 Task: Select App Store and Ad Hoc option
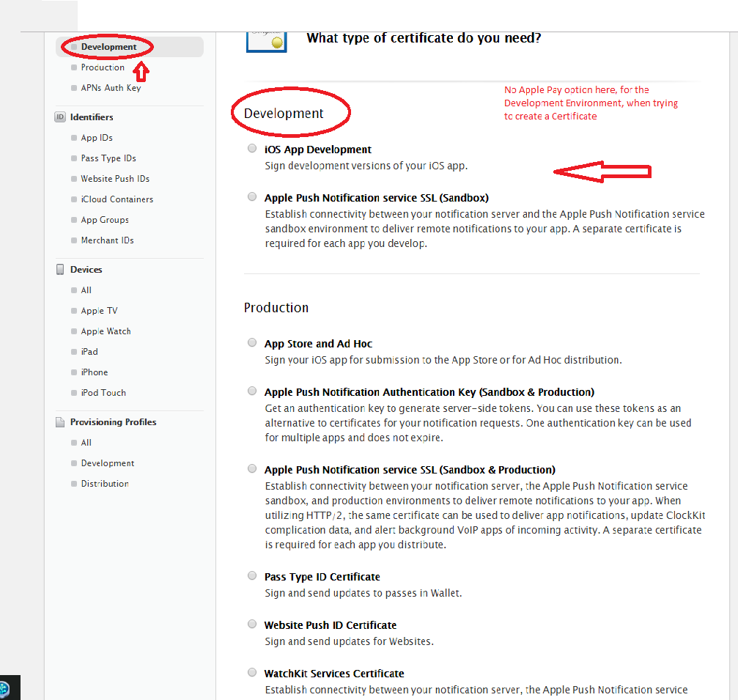[252, 343]
